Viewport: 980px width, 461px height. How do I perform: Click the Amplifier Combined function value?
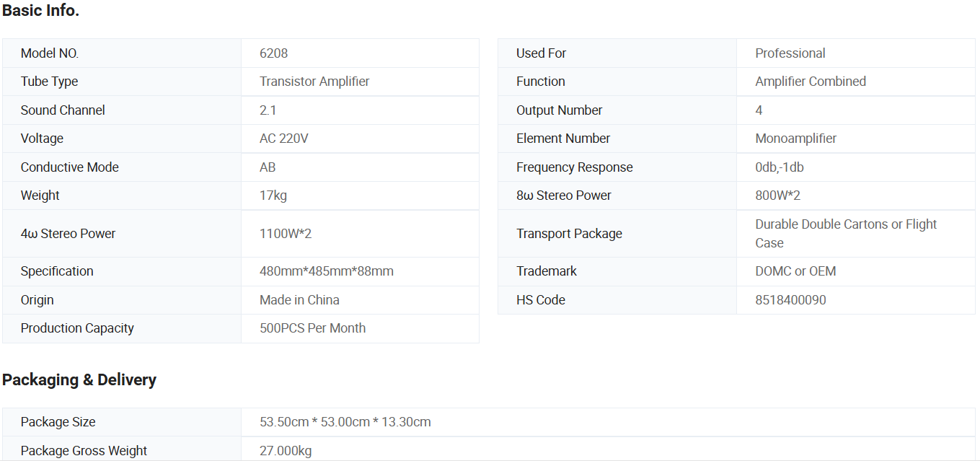(811, 82)
